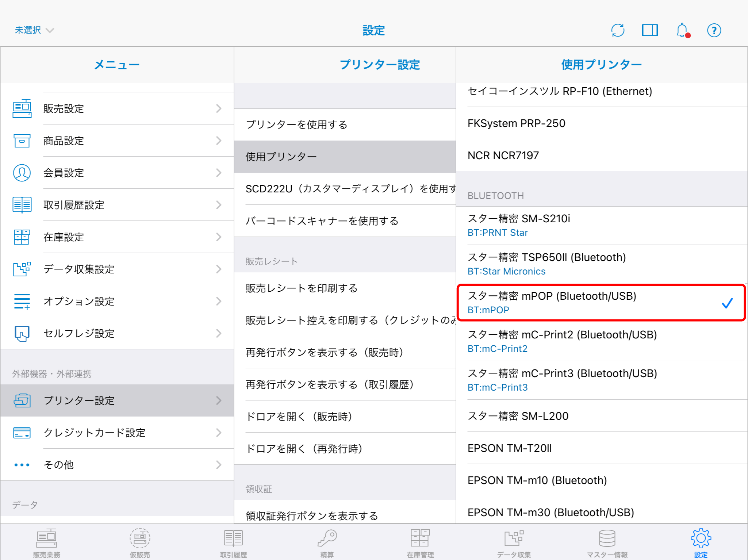Select バーコードスキャナーを使用する row
The image size is (748, 560).
click(345, 221)
